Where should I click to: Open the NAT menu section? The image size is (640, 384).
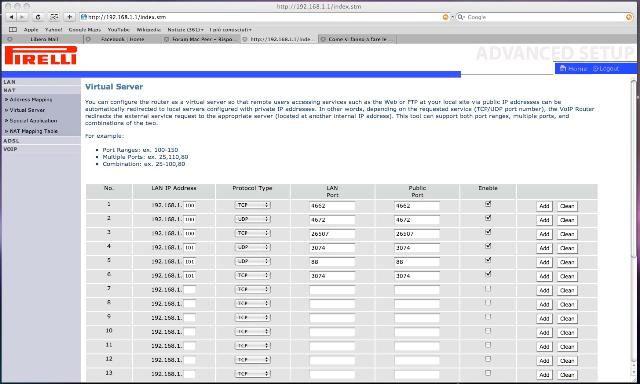click(9, 90)
